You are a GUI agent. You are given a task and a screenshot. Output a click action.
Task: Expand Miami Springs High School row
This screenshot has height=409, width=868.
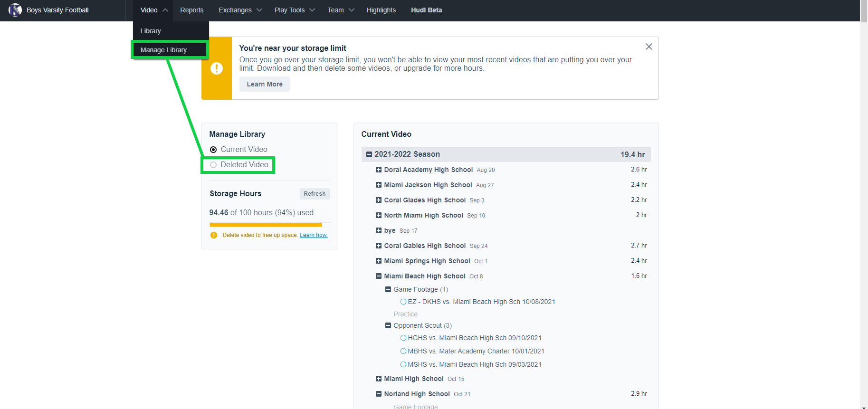[379, 261]
